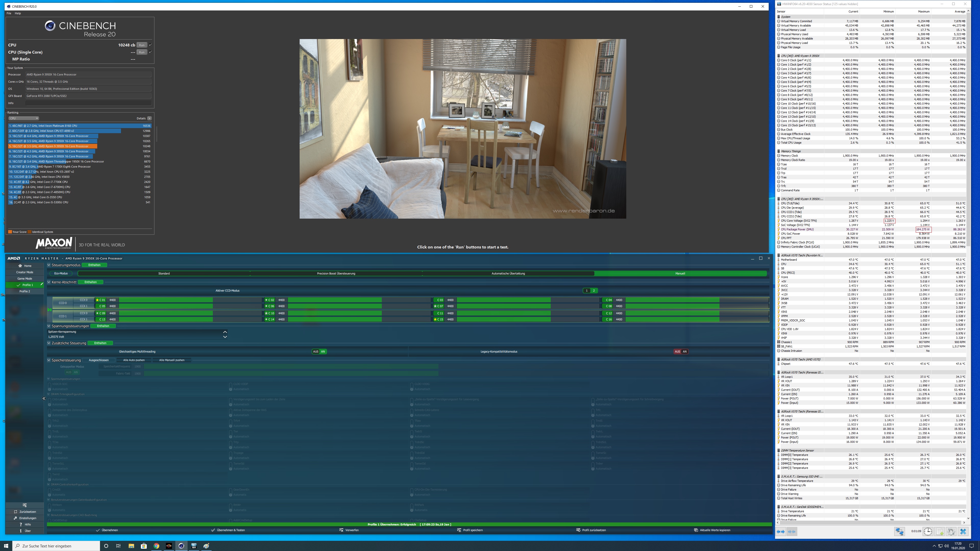Run the Cinebench CPU multi-core test
Screen dimensions: 980x551
[142, 45]
